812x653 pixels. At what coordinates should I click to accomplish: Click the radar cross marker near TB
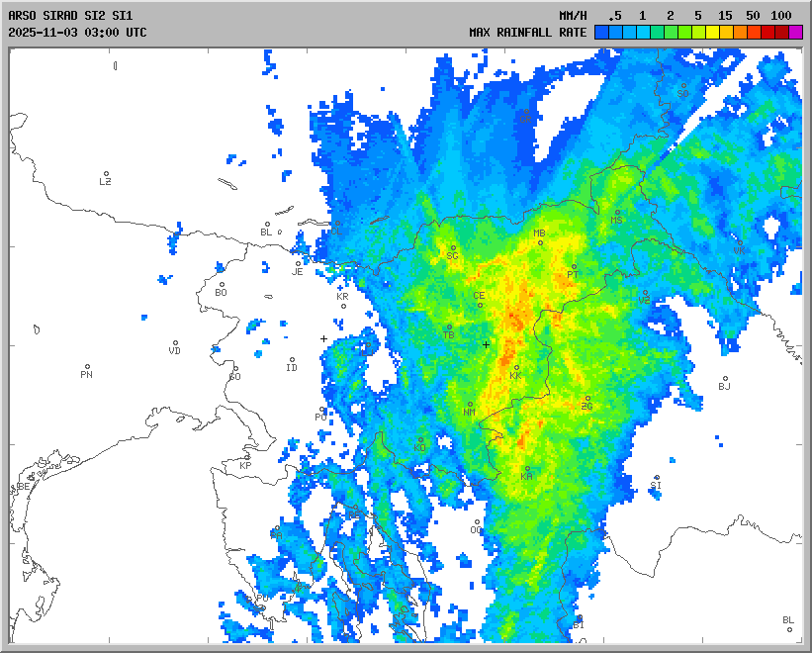coord(486,344)
